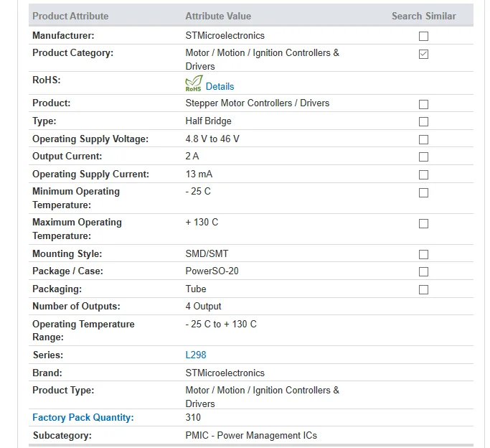
Task: Enable the Type Half Bridge checkbox
Action: tap(423, 121)
